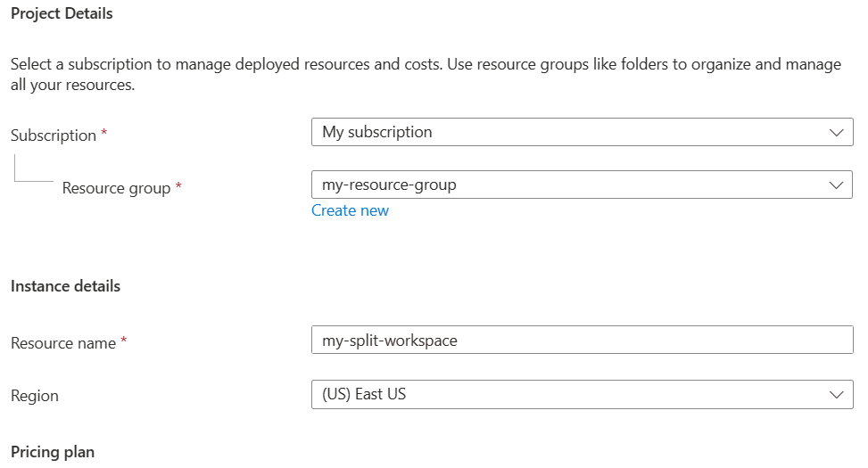868x468 pixels.
Task: Click the Resource name field label
Action: click(x=63, y=343)
